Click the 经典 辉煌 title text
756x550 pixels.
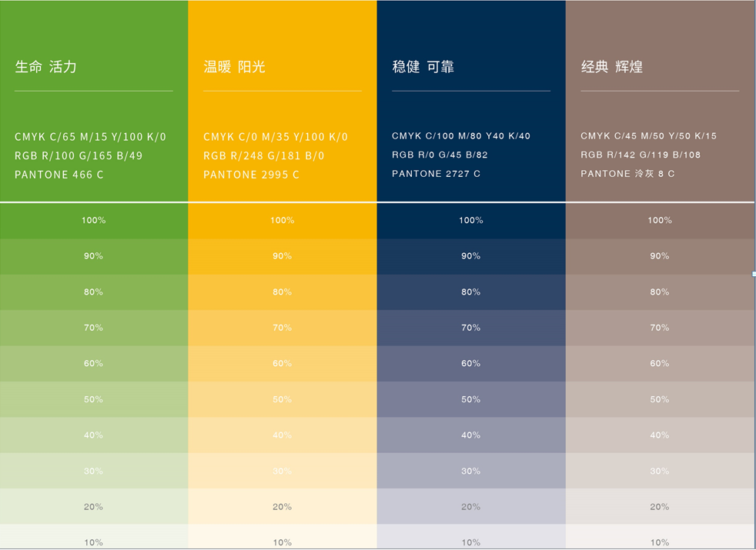click(611, 67)
